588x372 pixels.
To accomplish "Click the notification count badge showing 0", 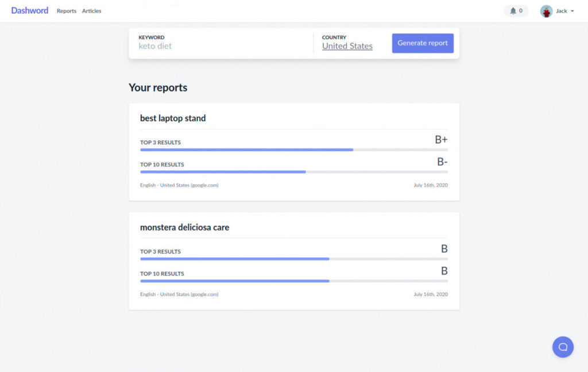I will 520,10.
